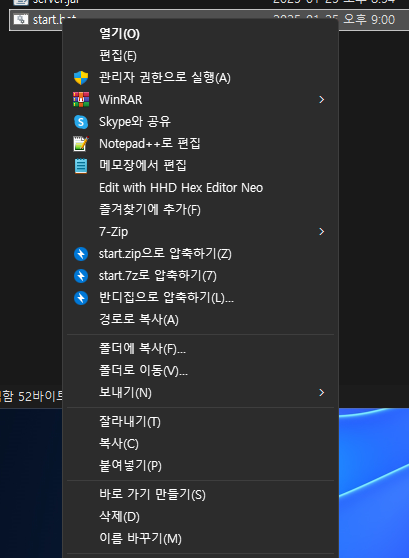Select 이름 바꾸기(M) to rename
Image resolution: width=409 pixels, height=558 pixels.
pos(200,539)
